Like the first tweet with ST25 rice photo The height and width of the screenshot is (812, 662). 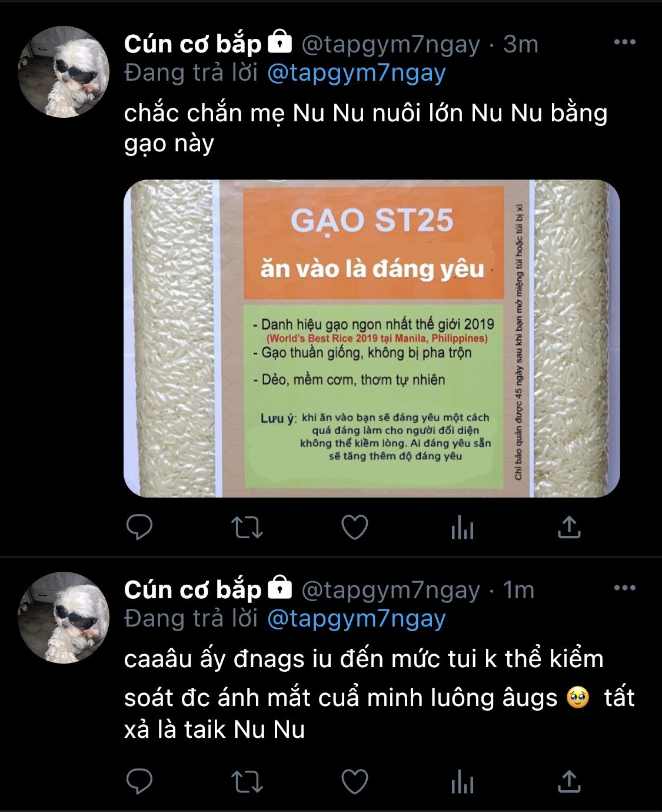[x=355, y=527]
